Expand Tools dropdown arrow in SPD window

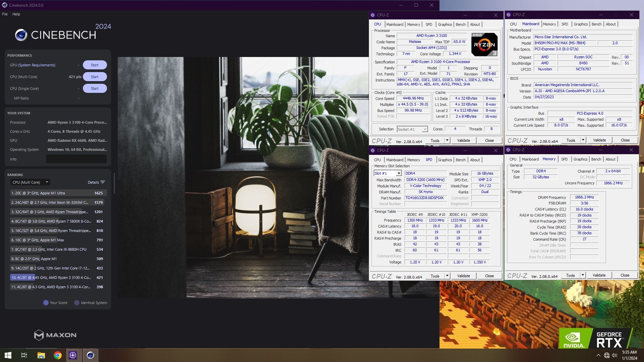click(447, 276)
